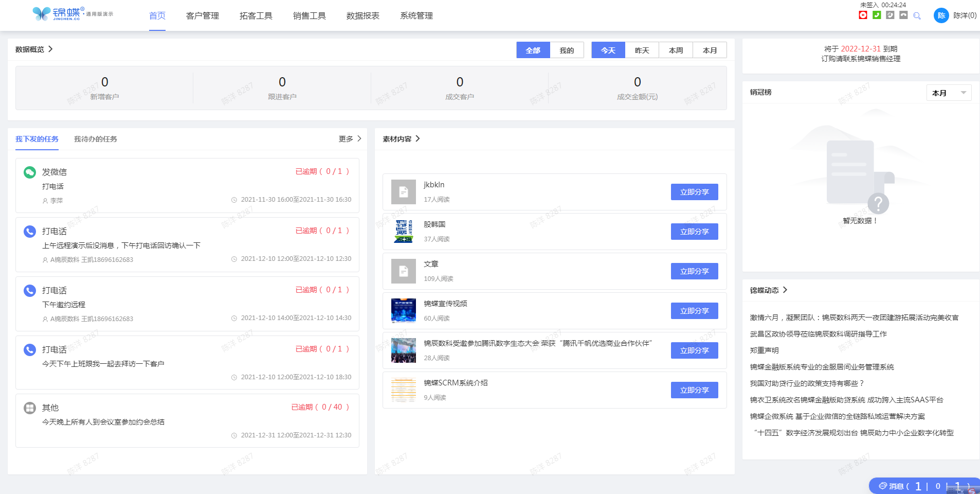
Task: Expand the 锦蝶动态 chevron
Action: click(x=785, y=290)
